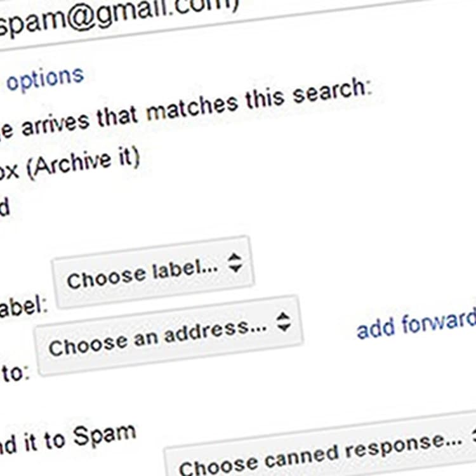Screen dimensions: 476x476
Task: Open the 'Choose an address...' dropdown
Action: point(169,336)
